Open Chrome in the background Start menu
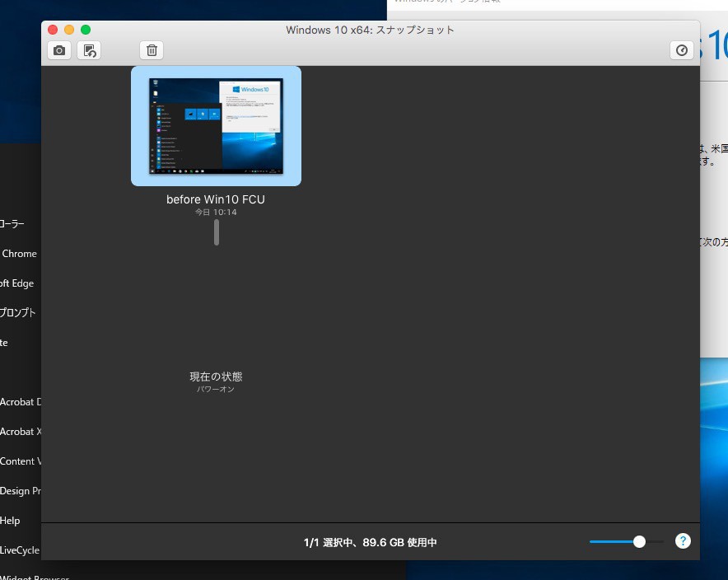This screenshot has height=580, width=728. point(20,254)
